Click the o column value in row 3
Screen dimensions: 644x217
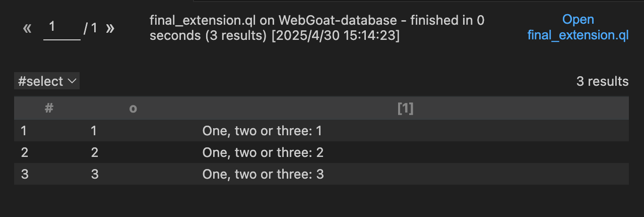click(x=94, y=175)
